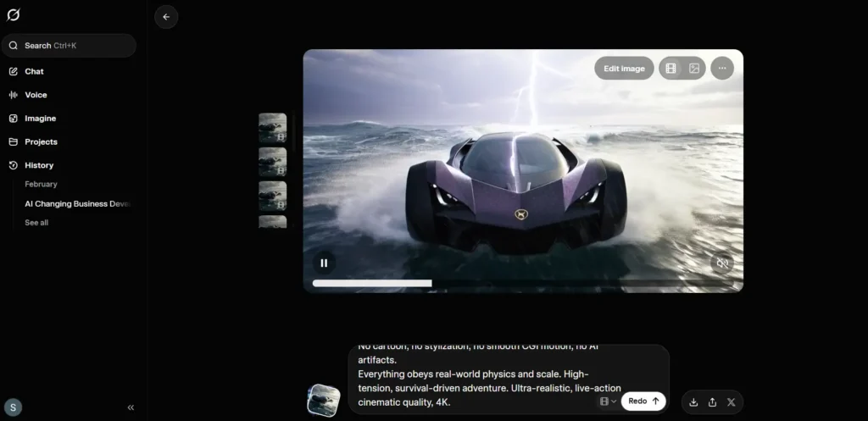Click the reference image beside the prompt
Viewport: 868px width, 421px height.
point(324,400)
